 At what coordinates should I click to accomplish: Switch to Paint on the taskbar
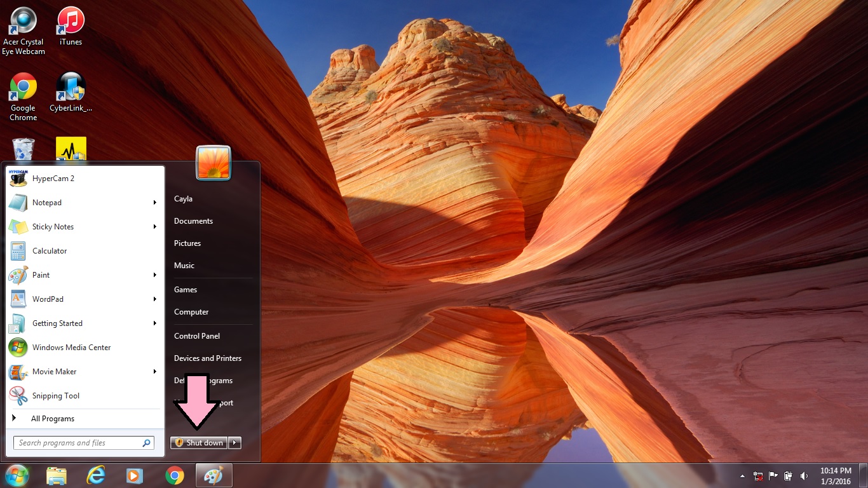click(x=214, y=475)
